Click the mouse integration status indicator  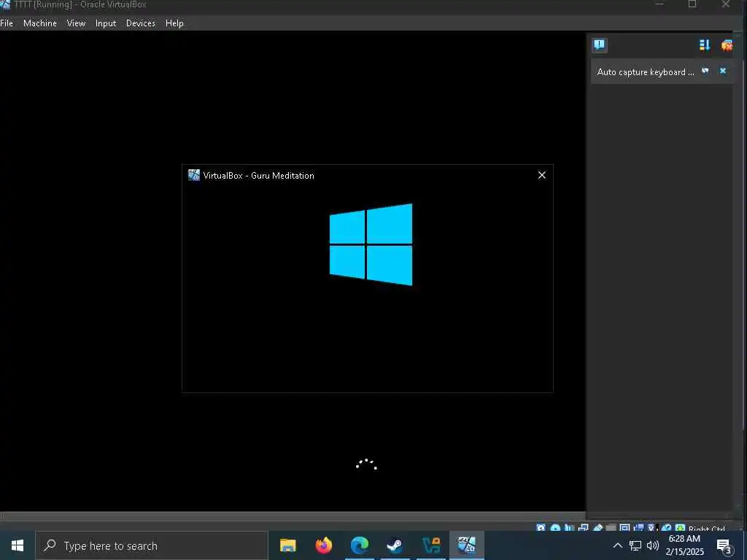coord(666,528)
